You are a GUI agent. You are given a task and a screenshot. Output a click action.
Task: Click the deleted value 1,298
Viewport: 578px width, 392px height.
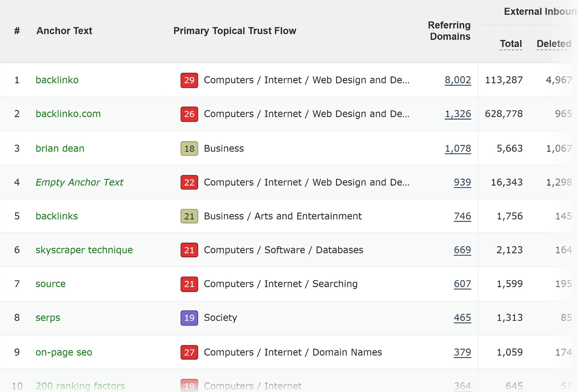[x=559, y=182]
